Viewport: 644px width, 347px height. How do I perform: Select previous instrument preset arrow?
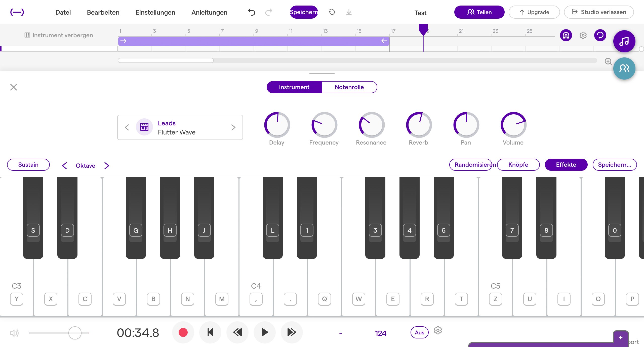coord(127,127)
